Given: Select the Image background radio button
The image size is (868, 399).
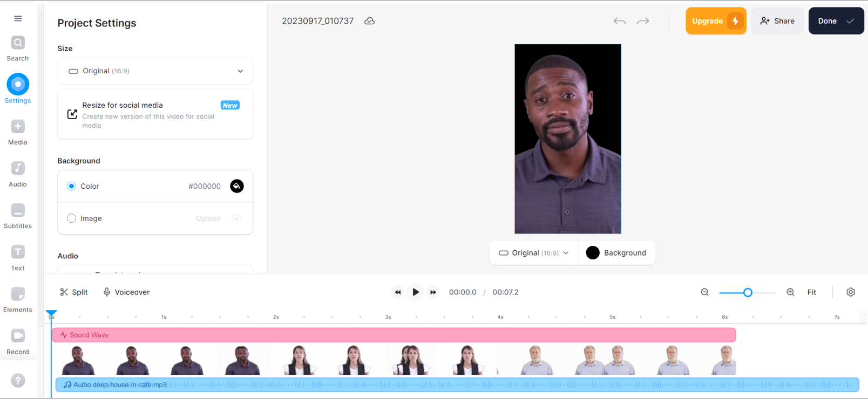Looking at the screenshot, I should tap(71, 218).
